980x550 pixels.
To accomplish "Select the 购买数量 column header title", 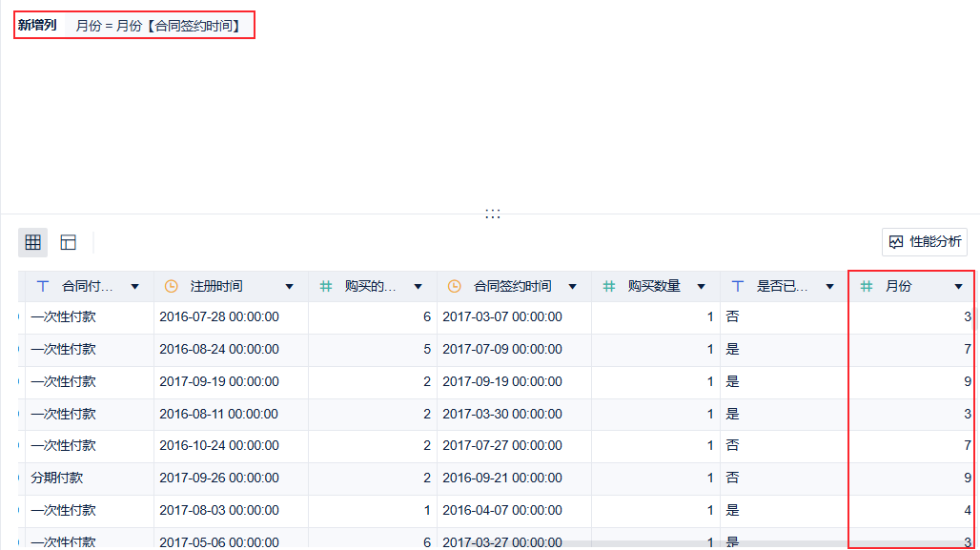I will coord(654,286).
